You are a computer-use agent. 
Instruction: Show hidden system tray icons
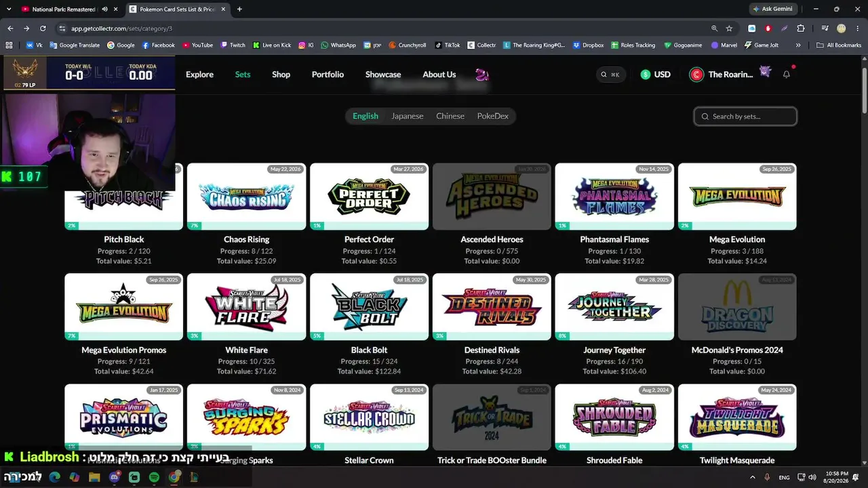click(x=753, y=477)
